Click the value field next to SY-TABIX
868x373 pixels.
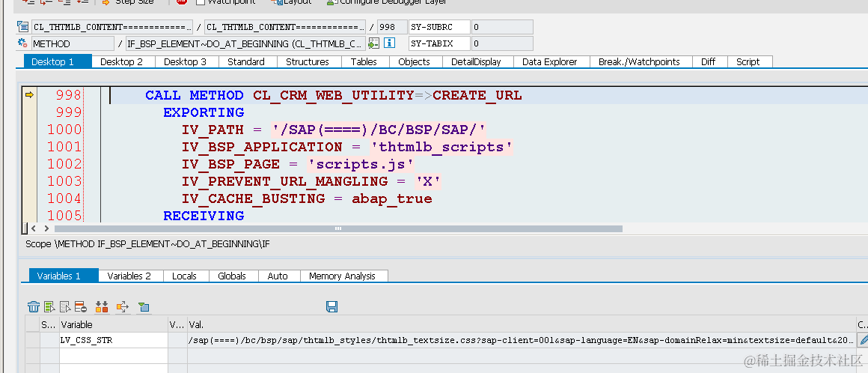pos(502,43)
